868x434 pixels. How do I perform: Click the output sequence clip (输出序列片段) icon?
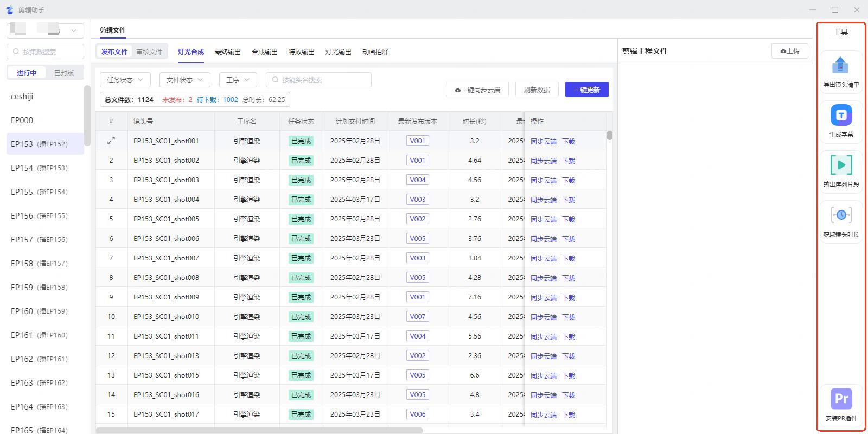tap(841, 165)
